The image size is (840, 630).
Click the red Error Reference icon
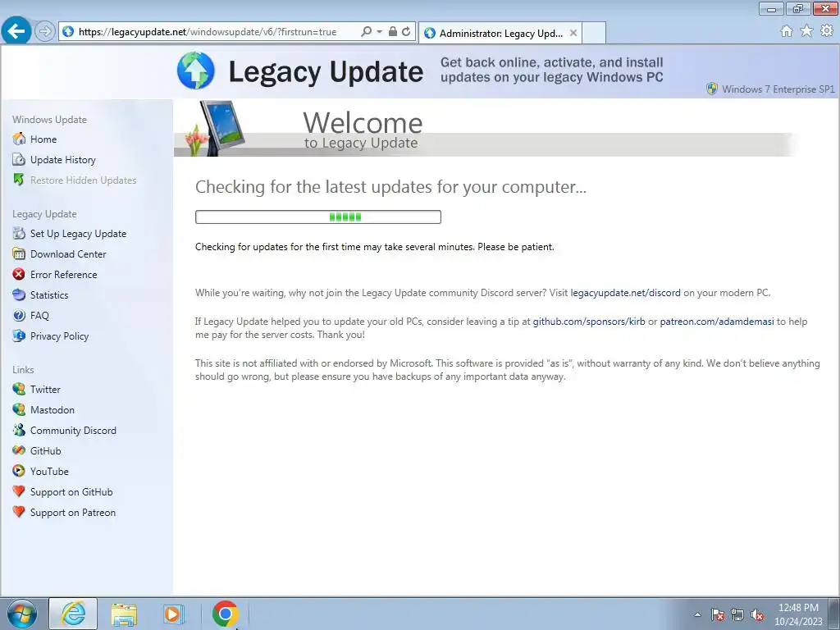click(x=19, y=274)
